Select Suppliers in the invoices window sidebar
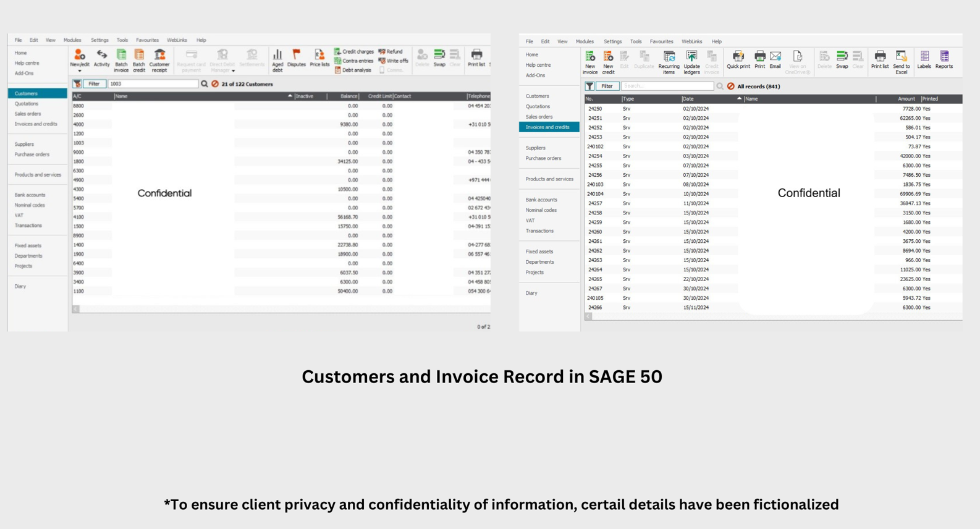The height and width of the screenshot is (529, 980). (535, 148)
